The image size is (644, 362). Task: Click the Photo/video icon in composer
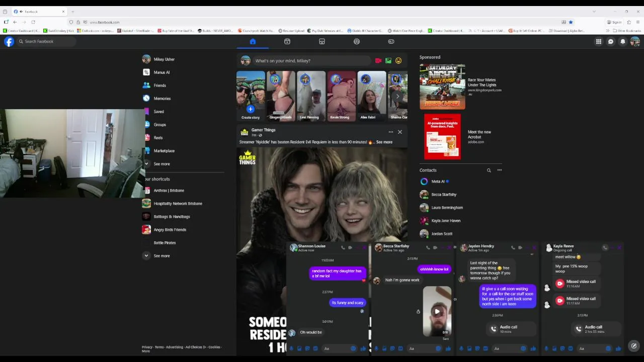(x=388, y=61)
